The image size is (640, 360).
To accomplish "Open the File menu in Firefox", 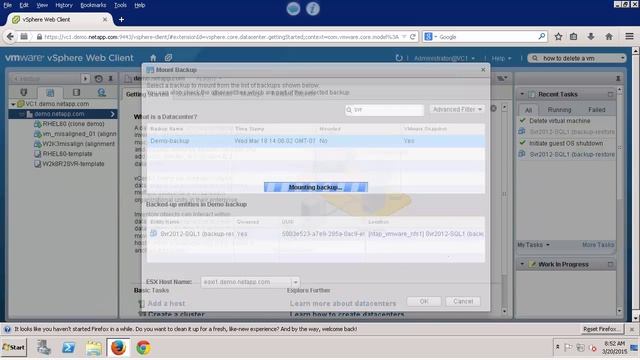I will [x=7, y=5].
